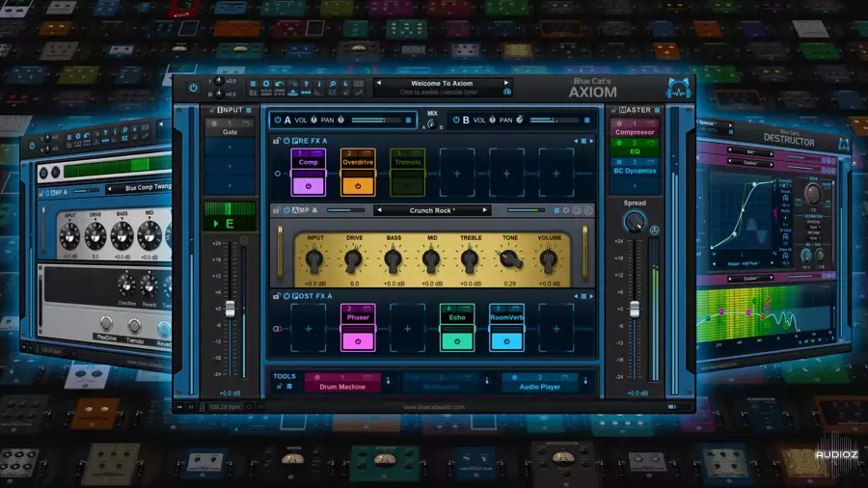Toggle Overdrive pedal footswitch
This screenshot has height=488, width=868.
click(358, 186)
